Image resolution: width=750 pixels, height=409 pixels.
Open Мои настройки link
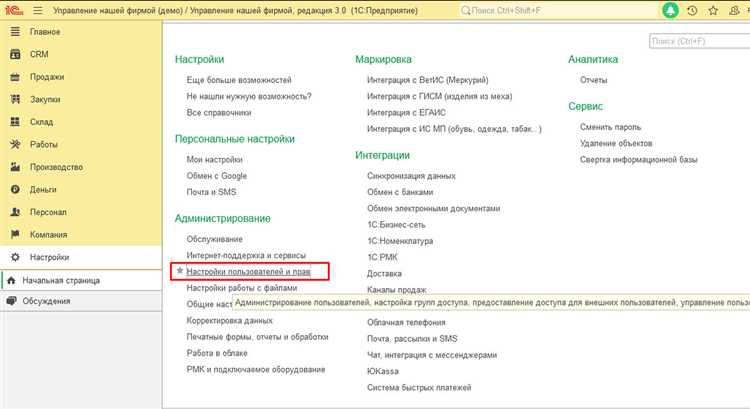coord(214,159)
